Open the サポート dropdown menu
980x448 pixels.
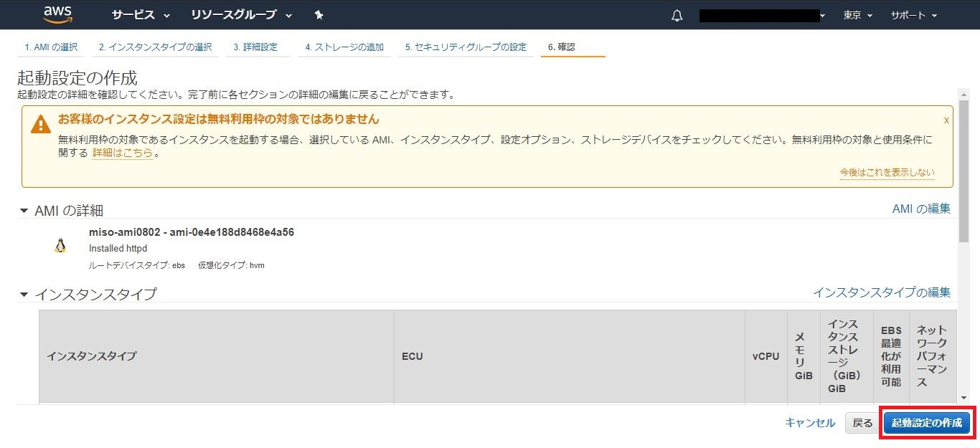[913, 15]
